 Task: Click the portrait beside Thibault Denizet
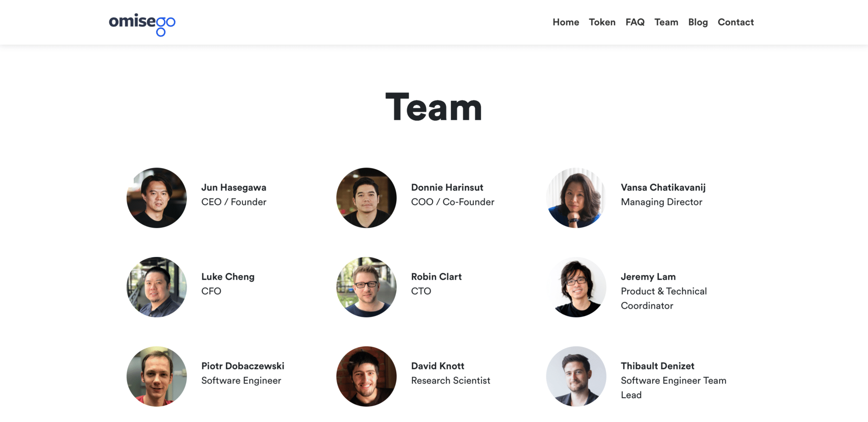pos(576,376)
